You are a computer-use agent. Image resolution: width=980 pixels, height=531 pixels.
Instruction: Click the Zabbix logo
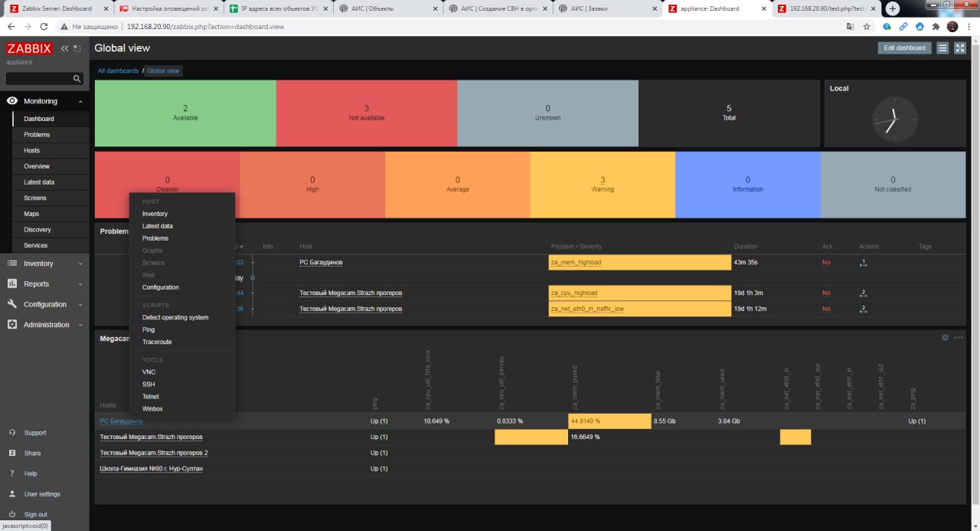pyautogui.click(x=29, y=48)
